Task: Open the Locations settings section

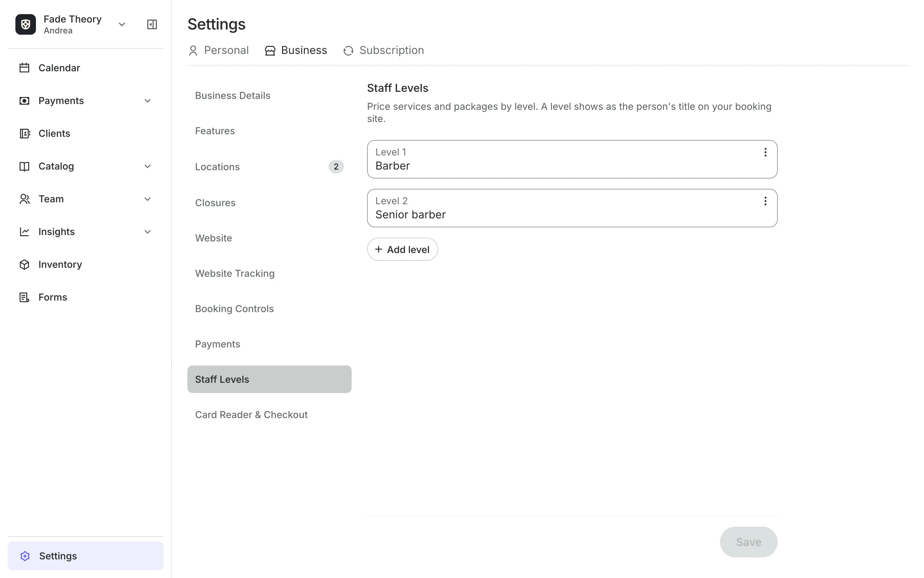Action: point(269,167)
